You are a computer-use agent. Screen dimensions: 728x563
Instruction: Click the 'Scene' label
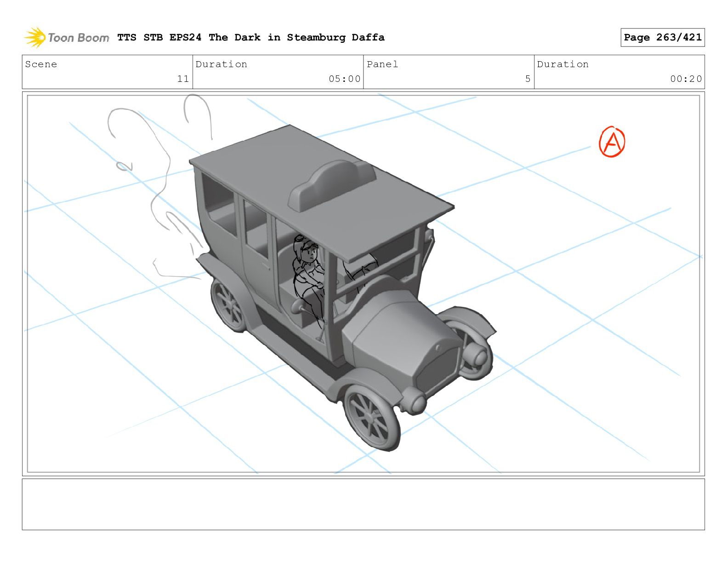(x=41, y=64)
